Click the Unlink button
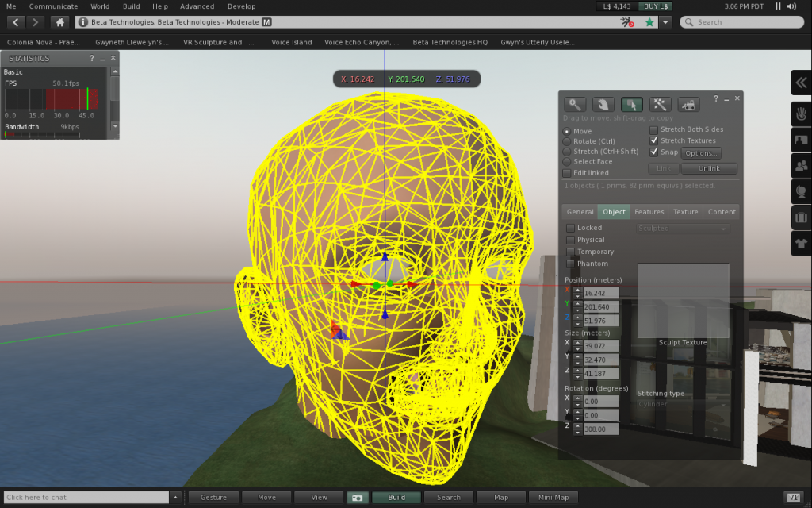Image resolution: width=812 pixels, height=508 pixels. [709, 168]
